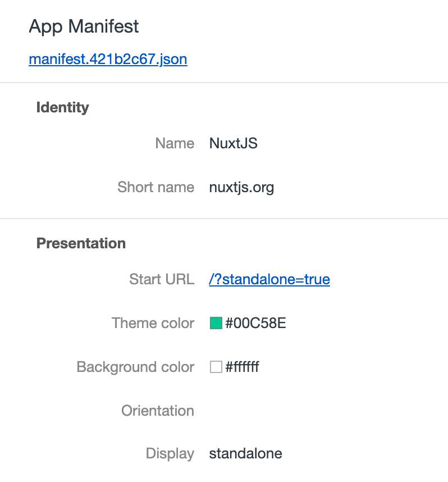This screenshot has height=482, width=448.
Task: Click the green Theme color swatch
Action: coord(216,324)
